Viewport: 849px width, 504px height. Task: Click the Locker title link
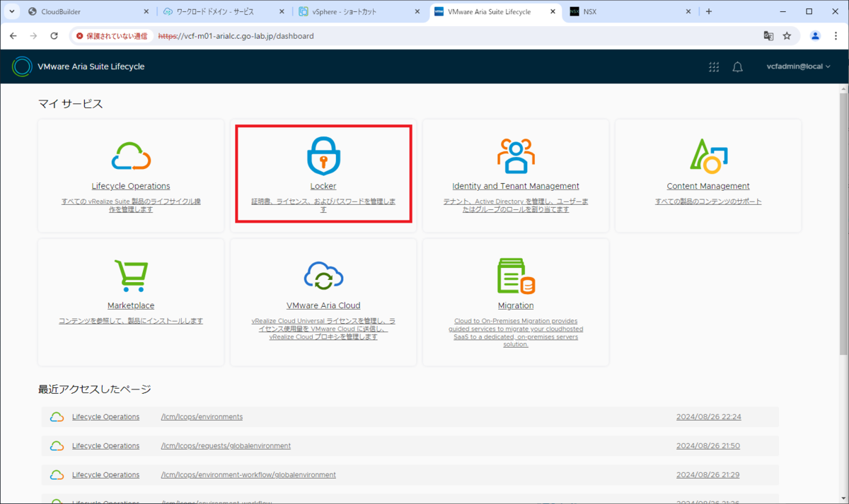[323, 187]
